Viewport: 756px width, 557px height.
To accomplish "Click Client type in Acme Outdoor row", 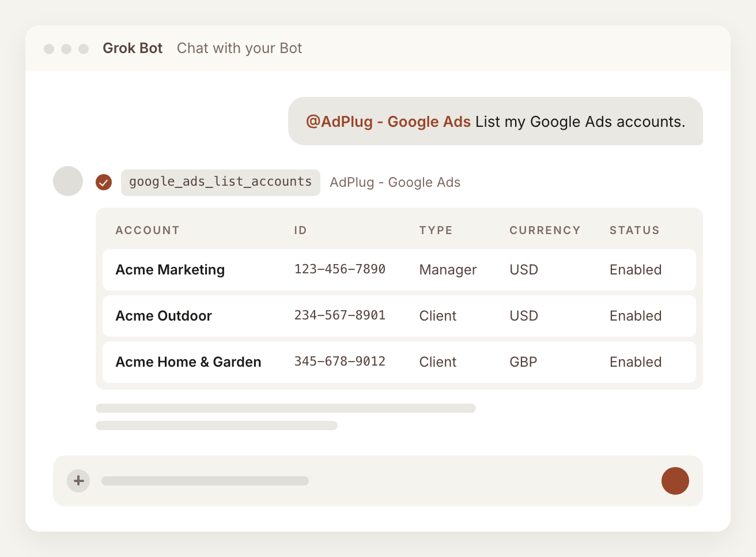I will coord(438,316).
